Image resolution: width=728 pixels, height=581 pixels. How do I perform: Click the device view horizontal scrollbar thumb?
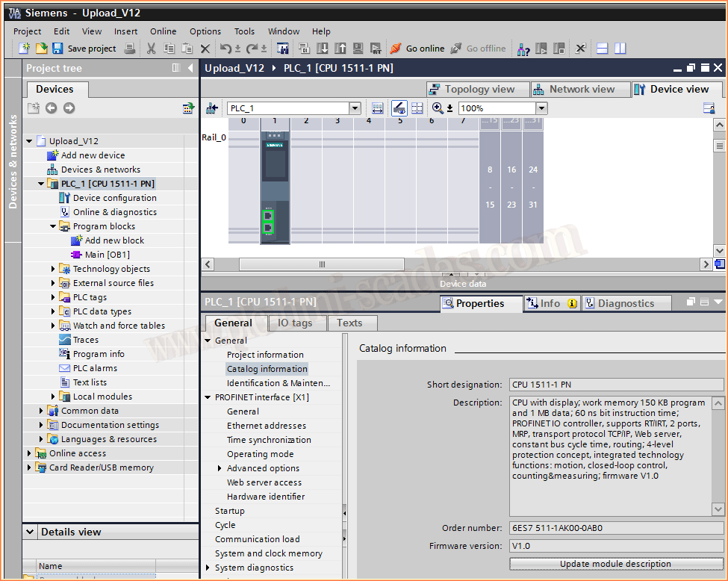322,264
